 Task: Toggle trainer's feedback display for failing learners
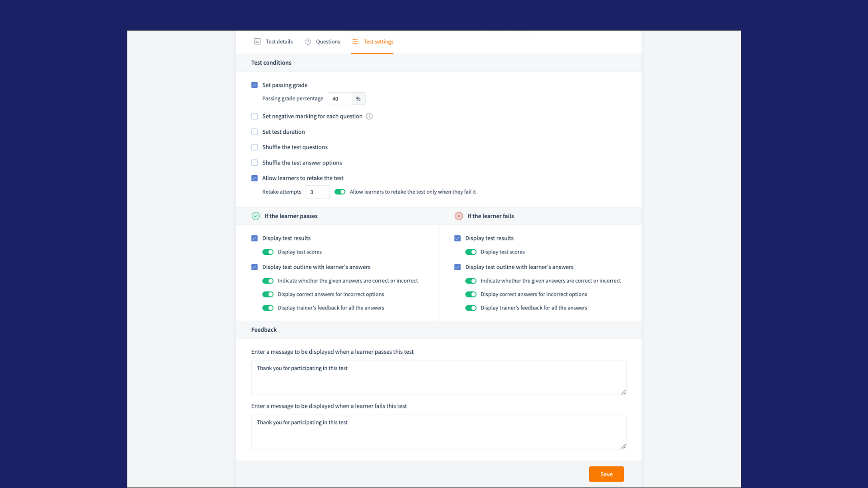pos(471,308)
